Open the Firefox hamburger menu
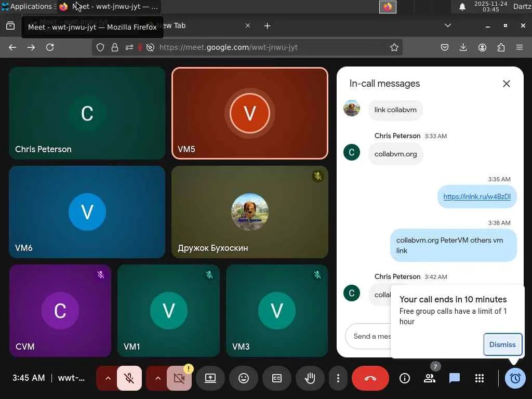 (x=520, y=47)
